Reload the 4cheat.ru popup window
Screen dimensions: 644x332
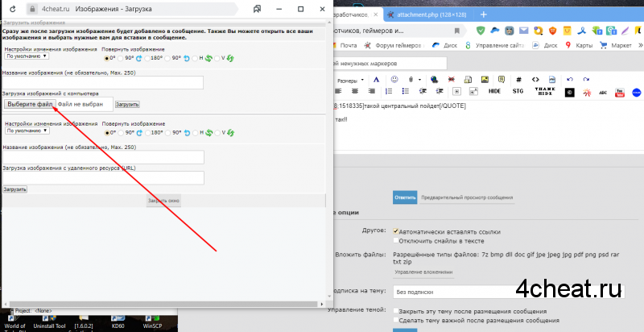(13, 9)
